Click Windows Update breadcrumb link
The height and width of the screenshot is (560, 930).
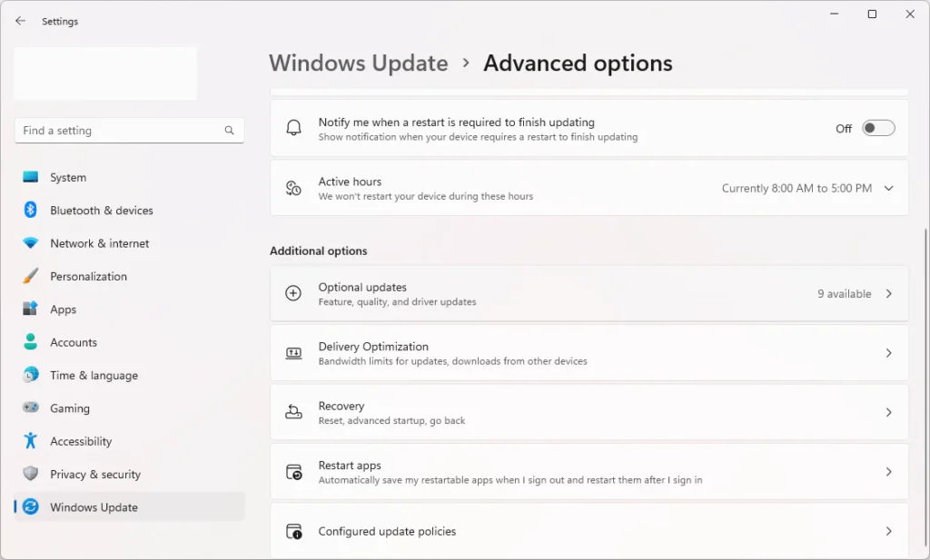[x=358, y=63]
